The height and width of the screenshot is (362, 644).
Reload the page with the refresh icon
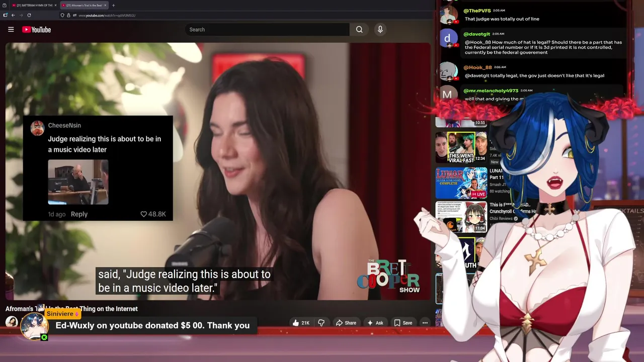(x=29, y=15)
